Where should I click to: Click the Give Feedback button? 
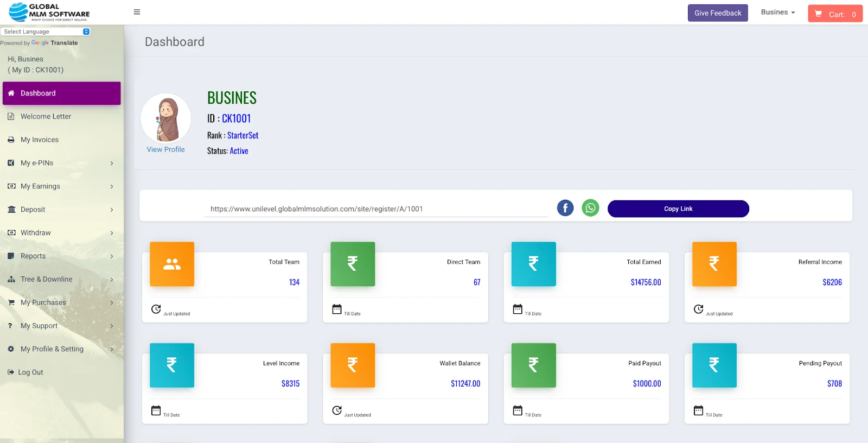coord(718,13)
